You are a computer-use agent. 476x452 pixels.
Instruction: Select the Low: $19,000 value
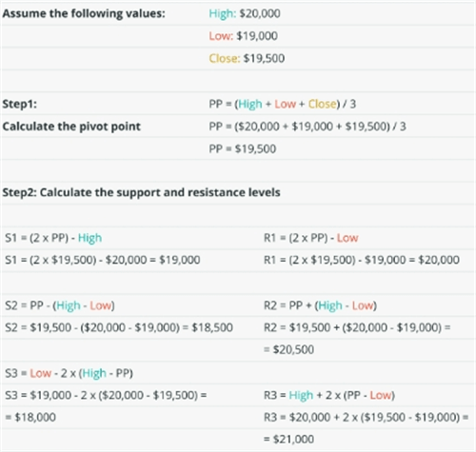(244, 36)
